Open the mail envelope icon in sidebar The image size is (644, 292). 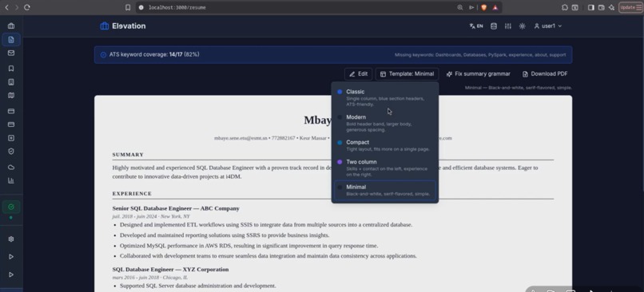tap(11, 53)
